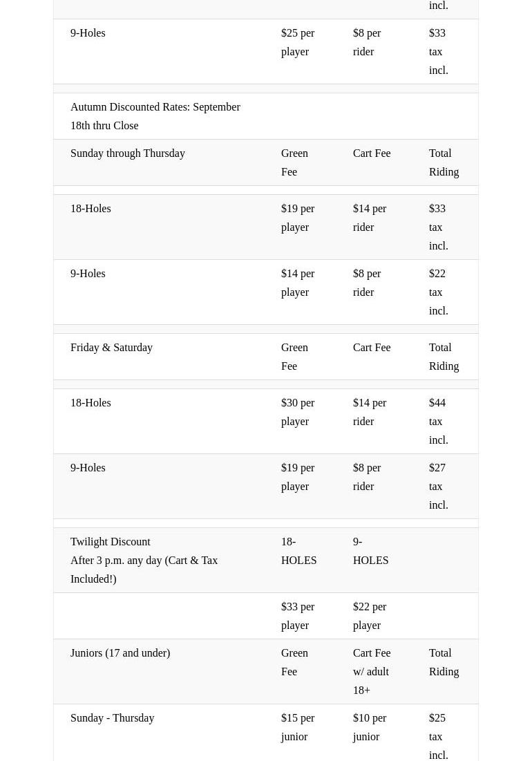Click the Sunday - Thursday juniors row label
The height and width of the screenshot is (761, 532).
112,718
